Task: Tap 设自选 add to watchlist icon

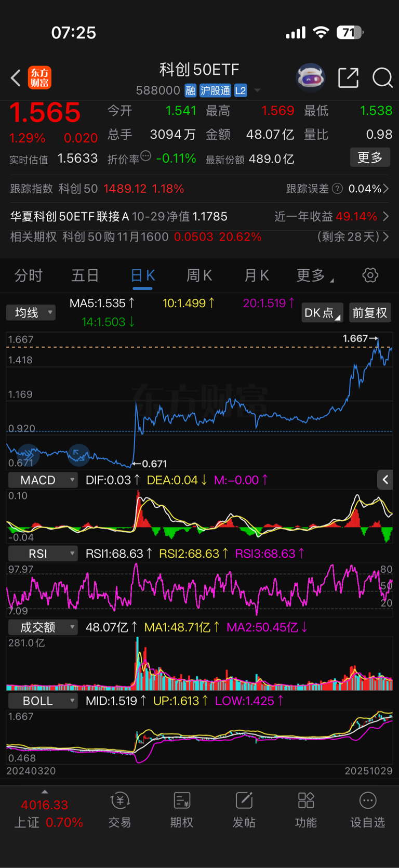Action: click(368, 810)
